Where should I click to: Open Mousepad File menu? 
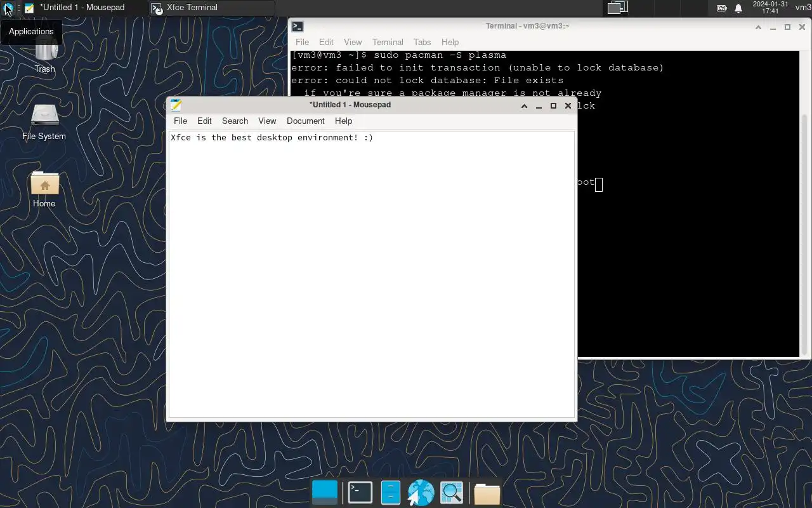[180, 121]
